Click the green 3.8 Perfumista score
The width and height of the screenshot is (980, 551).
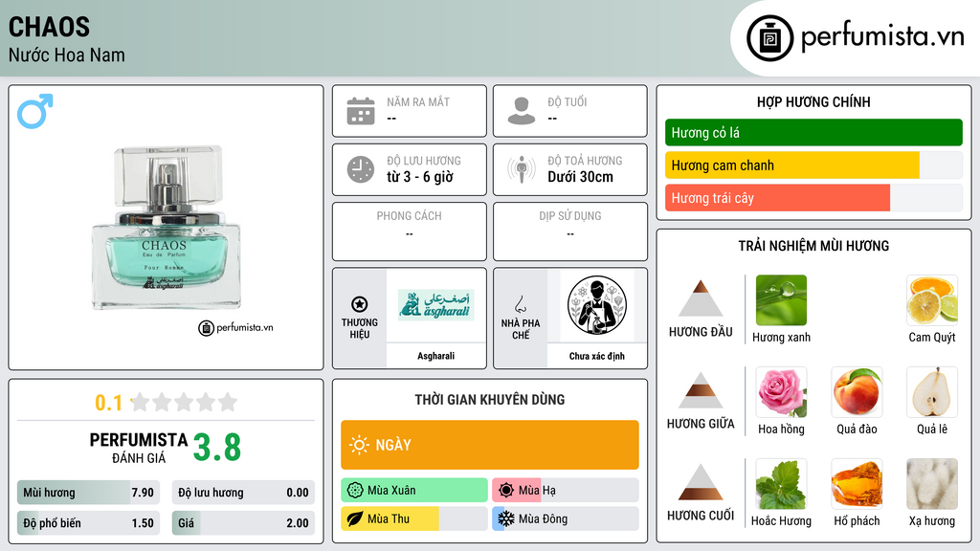(x=217, y=448)
